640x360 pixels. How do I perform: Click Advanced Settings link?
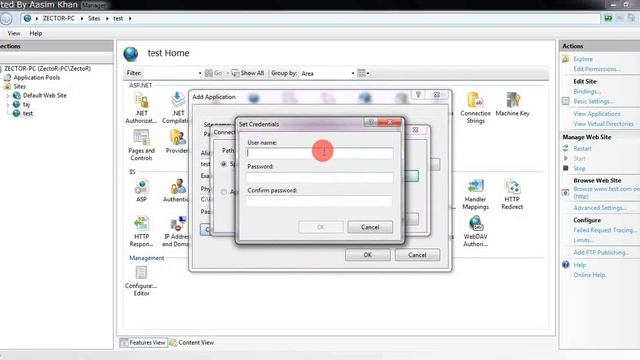pos(600,208)
